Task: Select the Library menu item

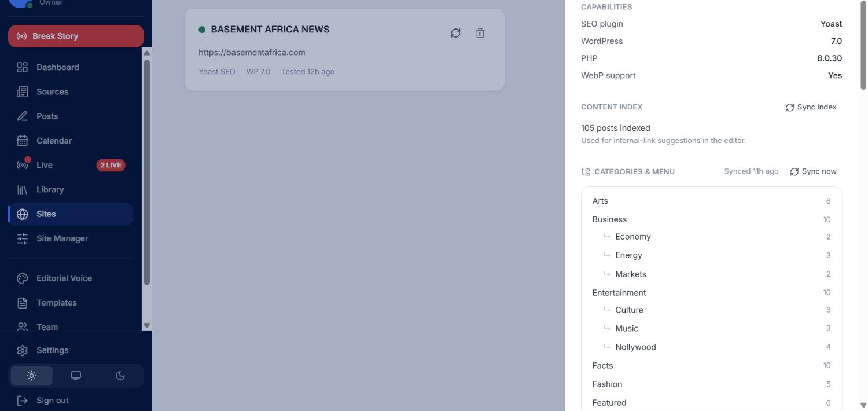Action: click(71, 189)
